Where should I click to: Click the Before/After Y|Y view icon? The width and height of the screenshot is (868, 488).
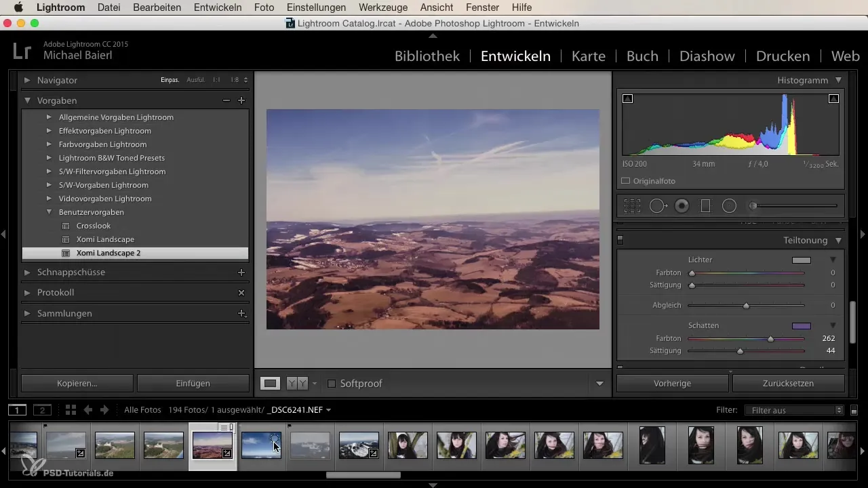point(296,384)
